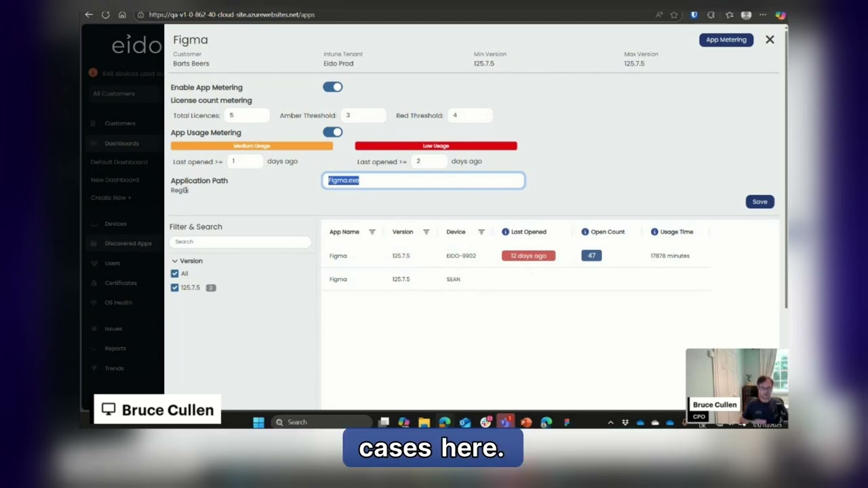Open the Version column filter icon
The width and height of the screenshot is (868, 488).
[426, 232]
